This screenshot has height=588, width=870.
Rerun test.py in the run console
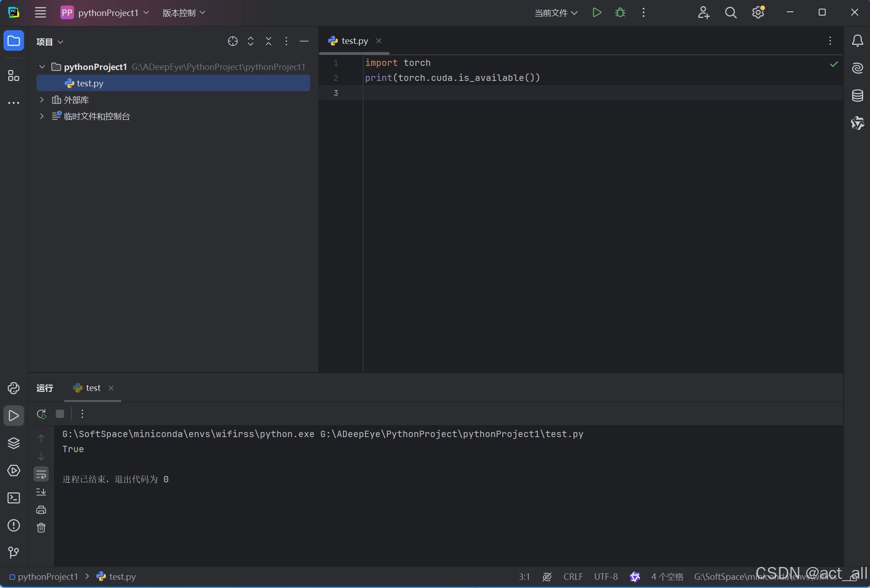coord(41,414)
